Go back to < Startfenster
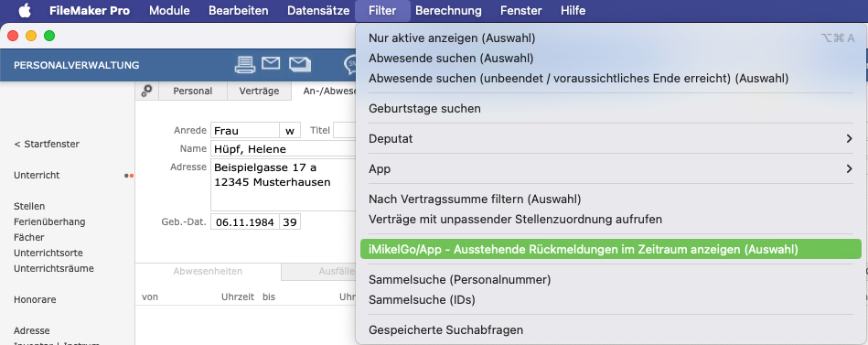The height and width of the screenshot is (345, 868). click(47, 144)
